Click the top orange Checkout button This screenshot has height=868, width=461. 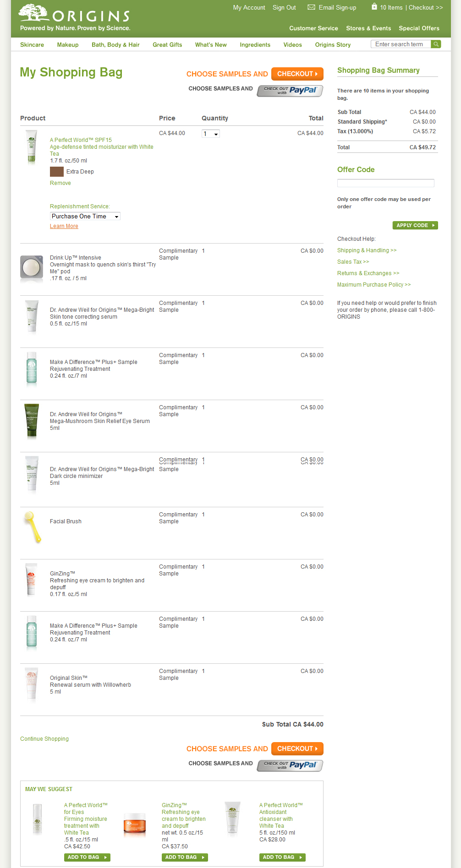tap(297, 74)
